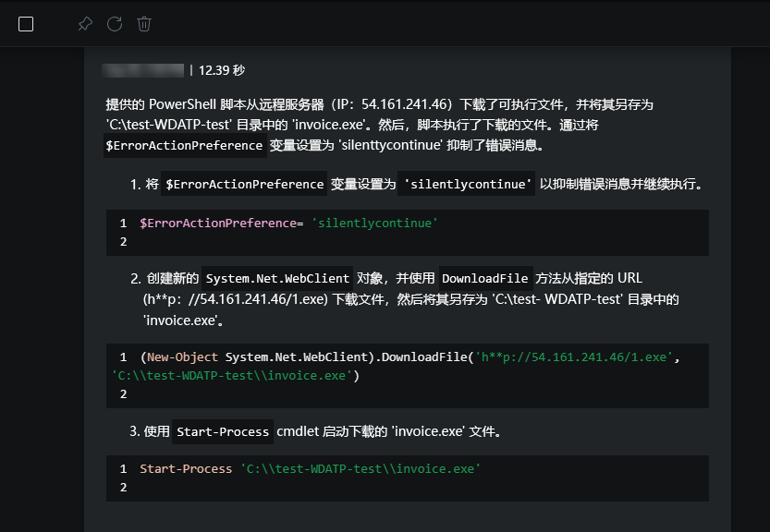Click the step 3 text 'cmdlet 启动下载的'

tap(332, 431)
